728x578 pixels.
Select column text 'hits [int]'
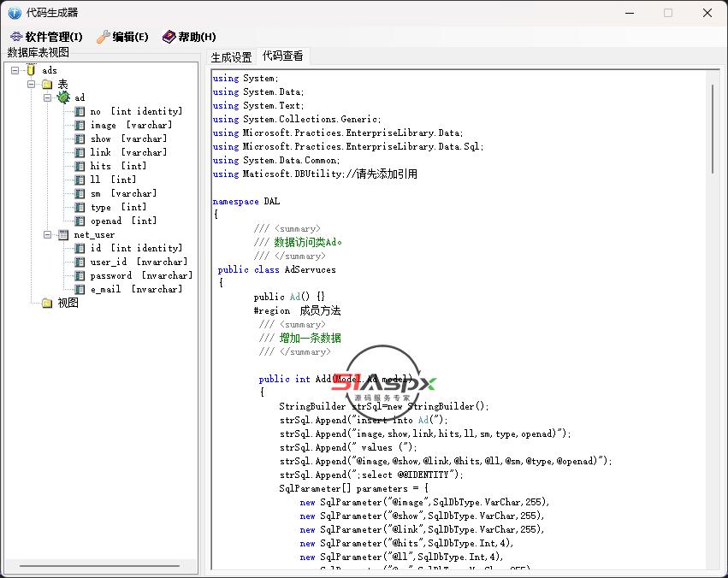point(118,166)
